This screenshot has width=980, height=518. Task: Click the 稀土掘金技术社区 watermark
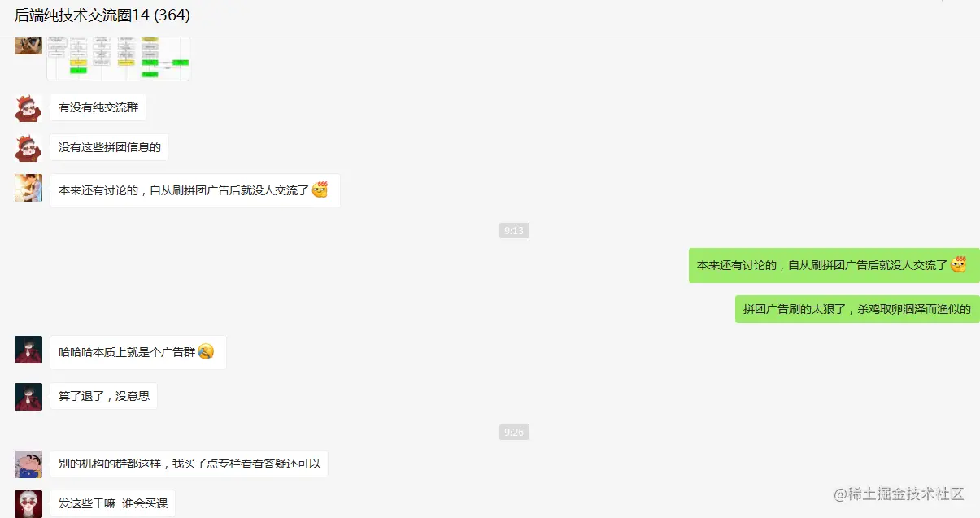899,494
